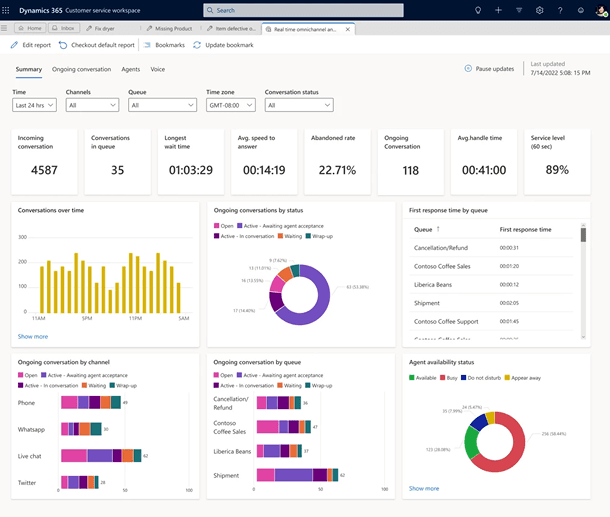Click the Wrap-up legend swatch in channel chart
Screen dimensions: 610x517
tap(112, 386)
